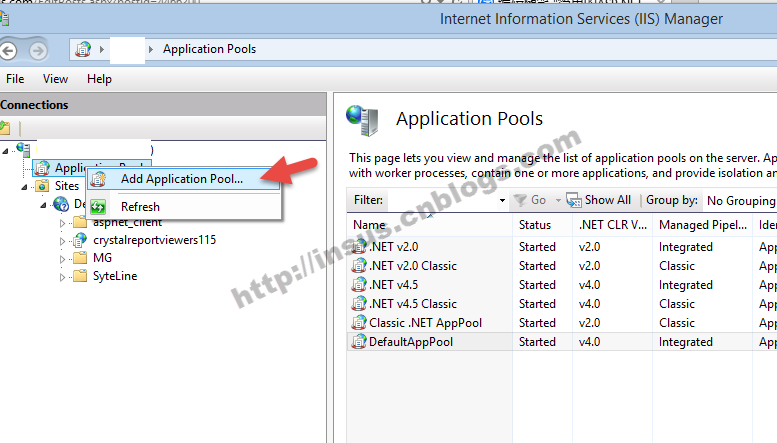Click the Application Pools page header icon

[362, 120]
